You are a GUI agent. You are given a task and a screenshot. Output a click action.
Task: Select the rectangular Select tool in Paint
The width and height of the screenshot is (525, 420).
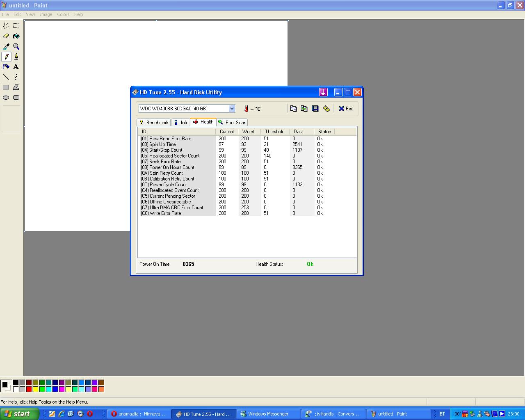[16, 26]
